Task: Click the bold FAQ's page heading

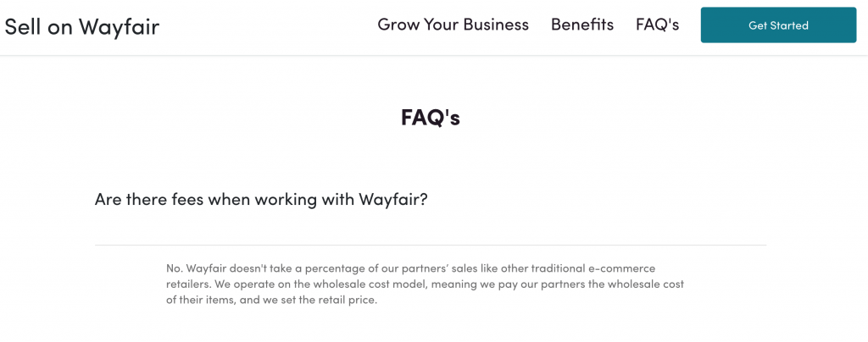Action: (x=430, y=118)
